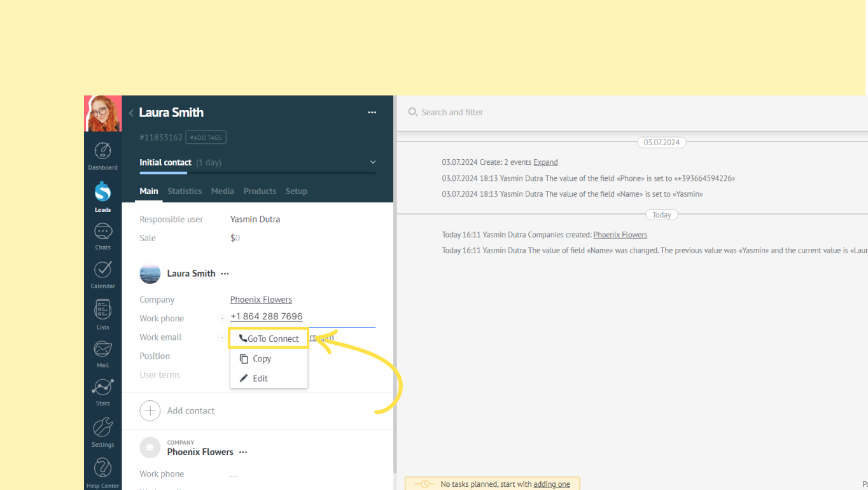
Task: Click the adding one task link
Action: 552,484
